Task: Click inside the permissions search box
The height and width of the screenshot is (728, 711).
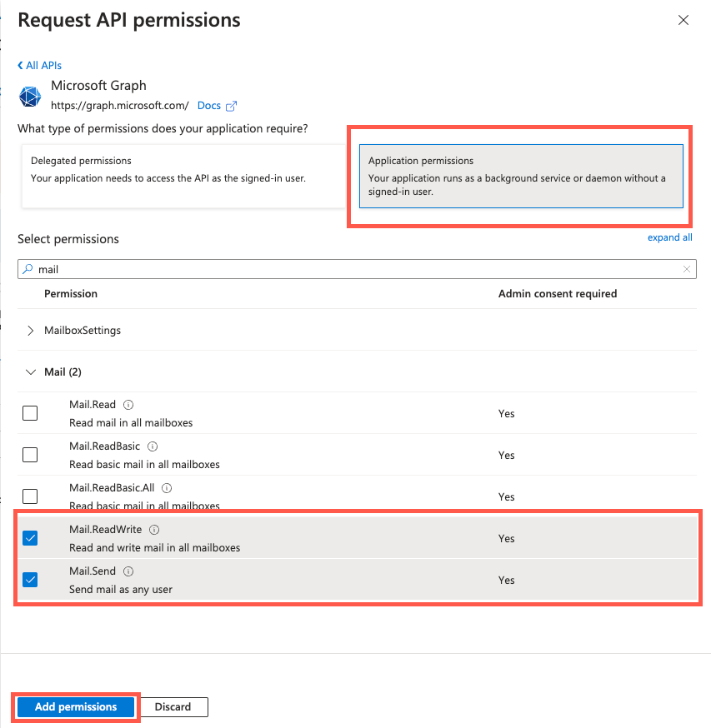Action: pos(350,269)
